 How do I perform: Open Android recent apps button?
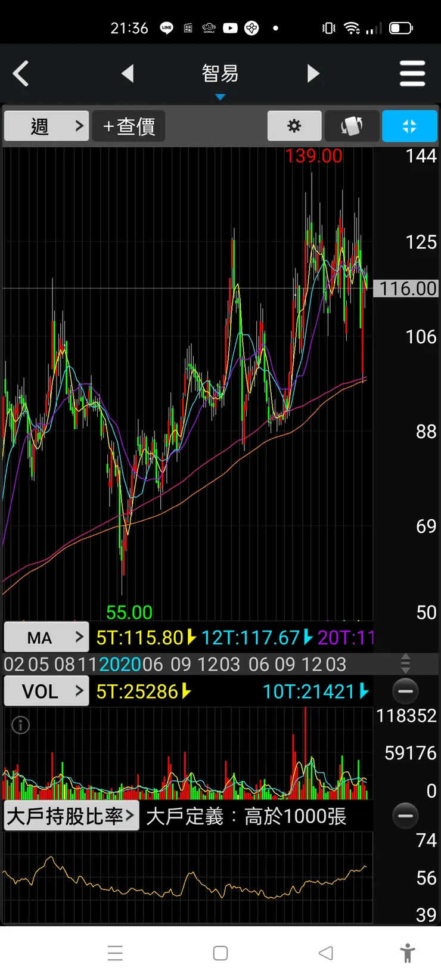pos(115,953)
